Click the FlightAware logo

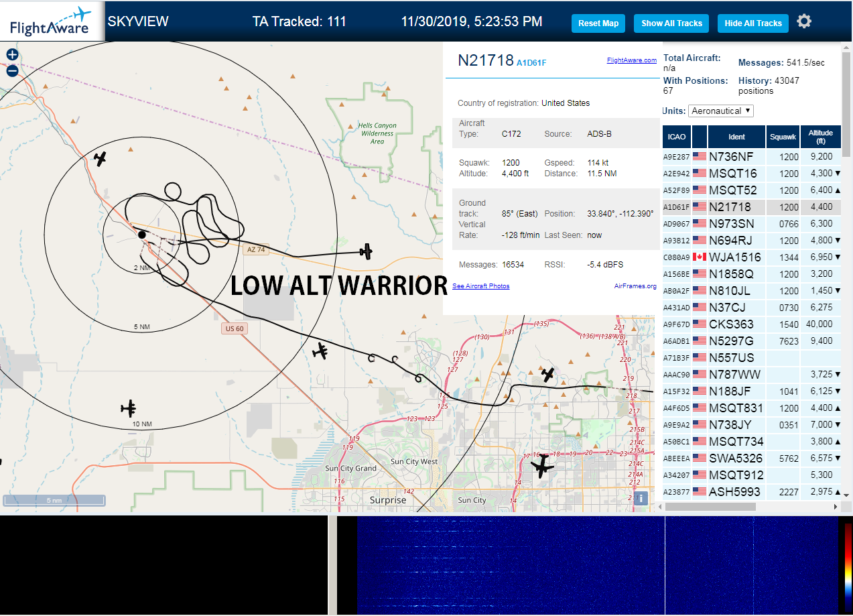pos(51,21)
